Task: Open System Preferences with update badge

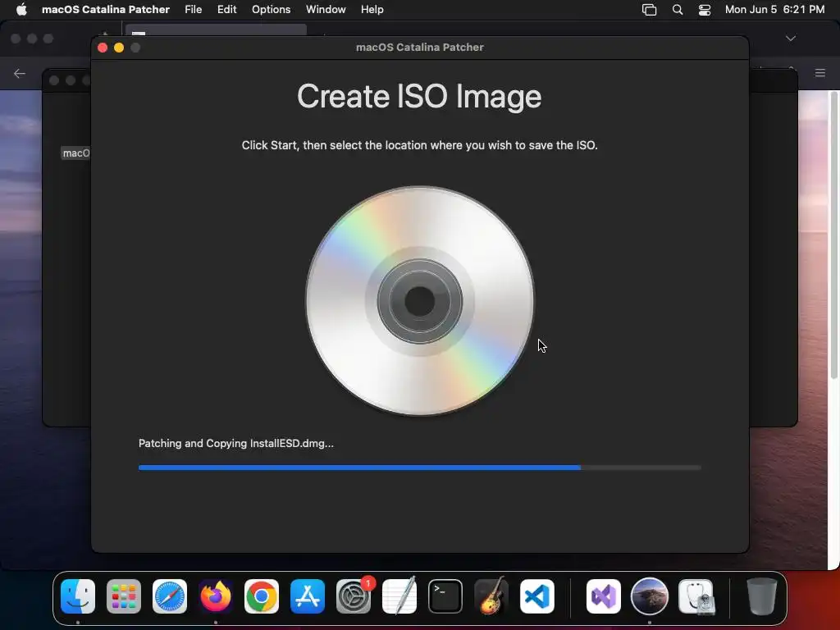Action: pyautogui.click(x=354, y=596)
